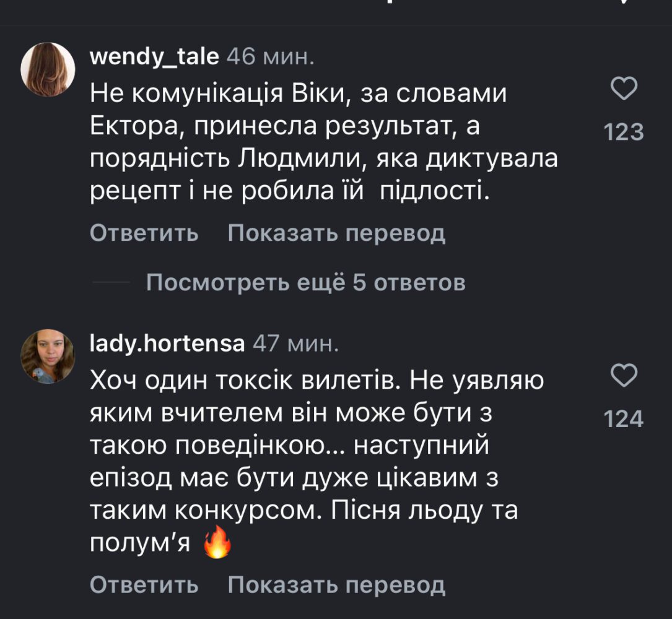
Task: View the 123 likes count
Action: point(624,132)
